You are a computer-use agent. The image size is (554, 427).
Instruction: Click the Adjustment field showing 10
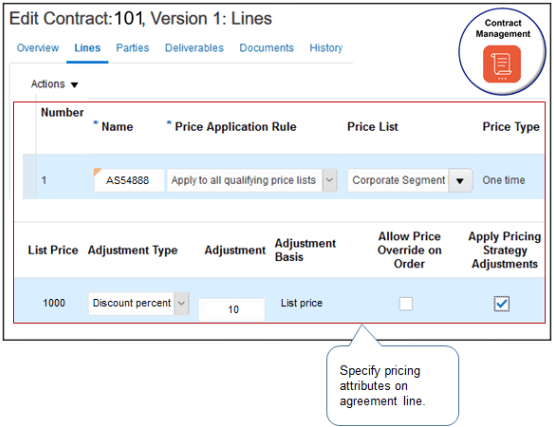coord(232,310)
